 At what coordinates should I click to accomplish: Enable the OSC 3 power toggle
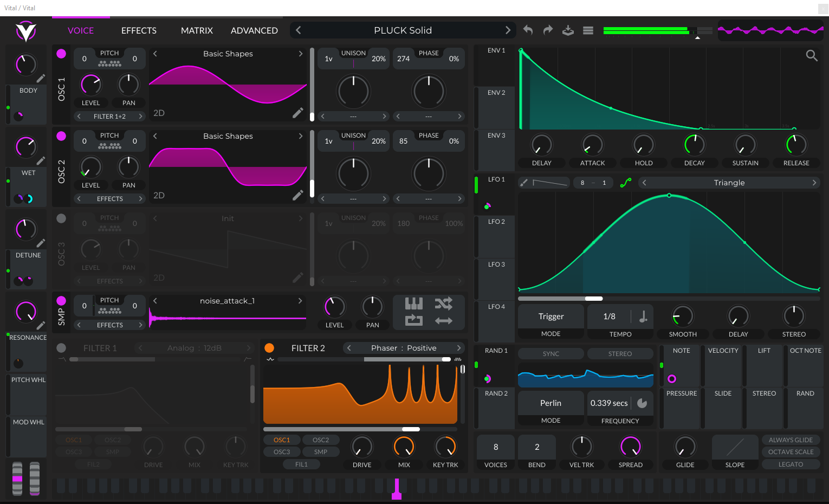(61, 218)
